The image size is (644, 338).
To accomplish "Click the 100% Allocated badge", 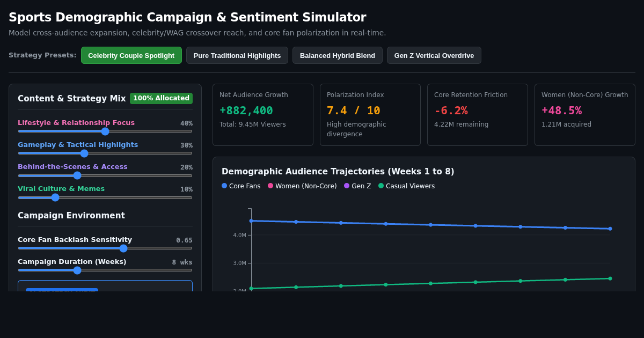I will pyautogui.click(x=161, y=98).
